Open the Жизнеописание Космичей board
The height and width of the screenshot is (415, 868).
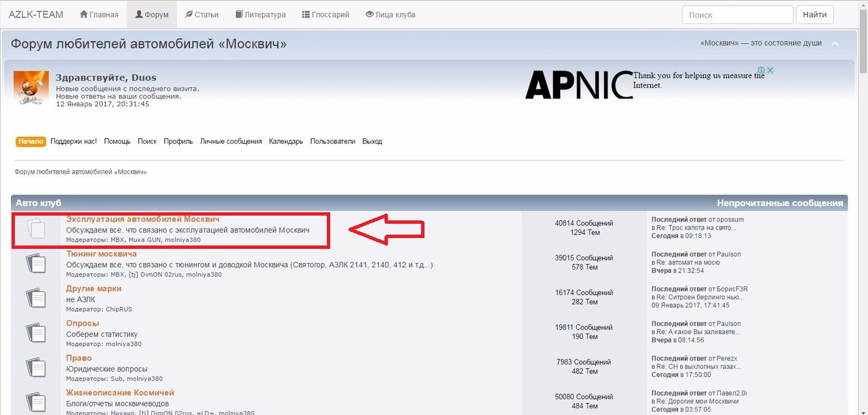pyautogui.click(x=120, y=393)
